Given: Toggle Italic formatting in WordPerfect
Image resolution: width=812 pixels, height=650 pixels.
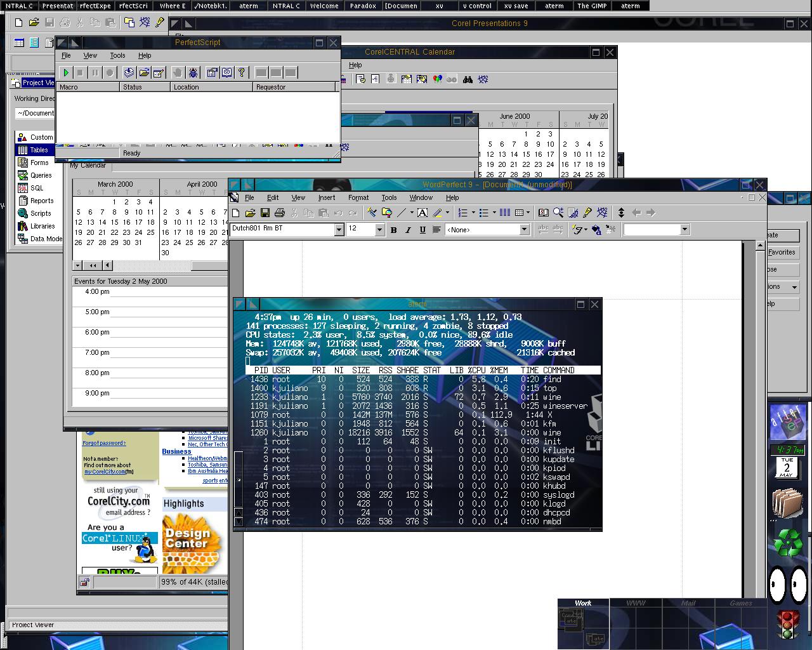Looking at the screenshot, I should 408,230.
